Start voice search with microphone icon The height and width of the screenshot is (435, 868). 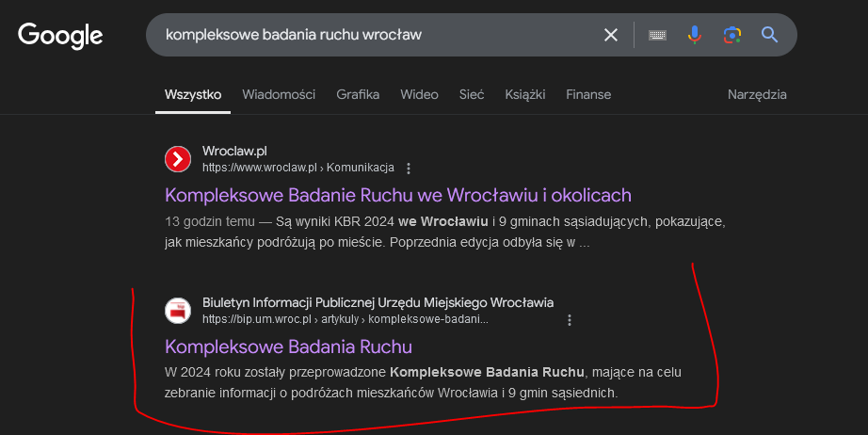694,35
